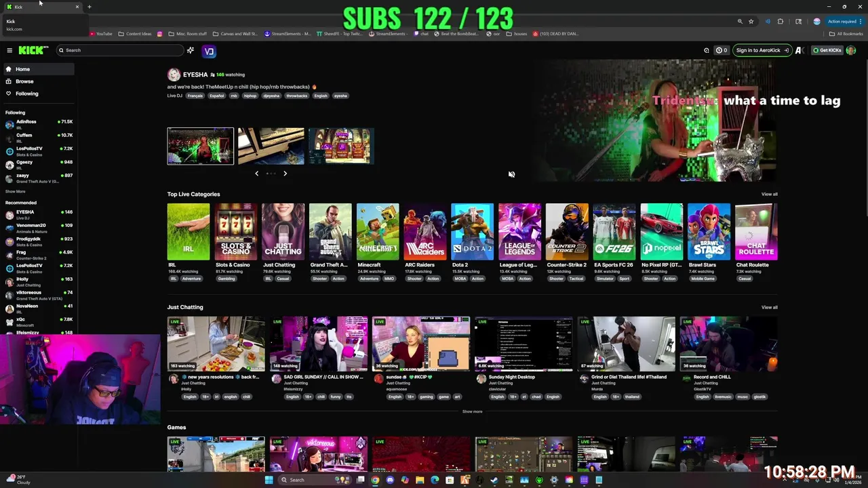Screen dimensions: 868x488
Task: Click the zoom magnifier in address bar
Action: click(740, 21)
